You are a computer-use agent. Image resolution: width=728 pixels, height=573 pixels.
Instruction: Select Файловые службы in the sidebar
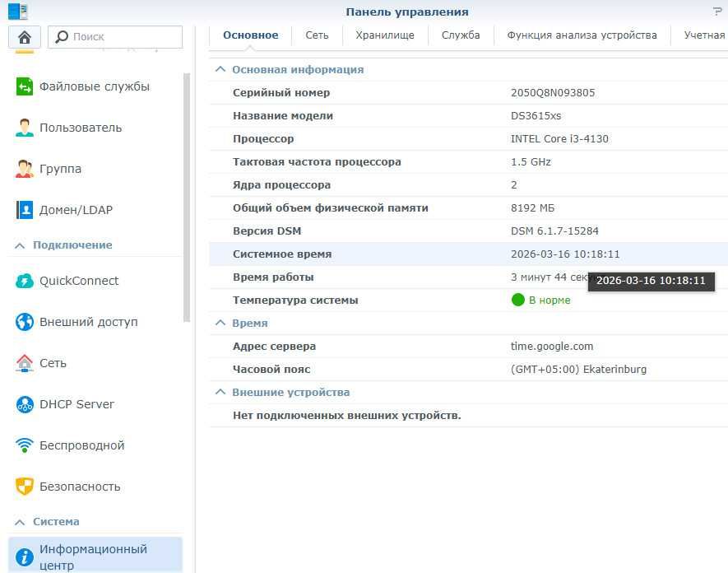[95, 86]
